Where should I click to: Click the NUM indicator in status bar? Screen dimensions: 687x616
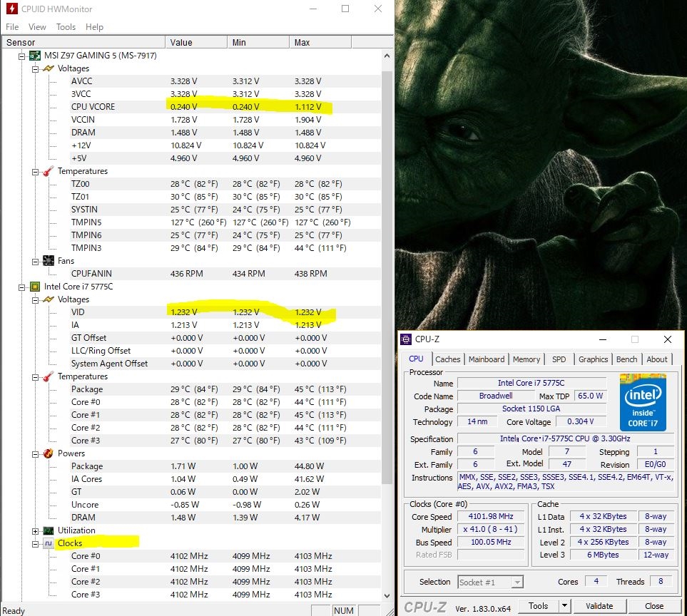[x=343, y=611]
